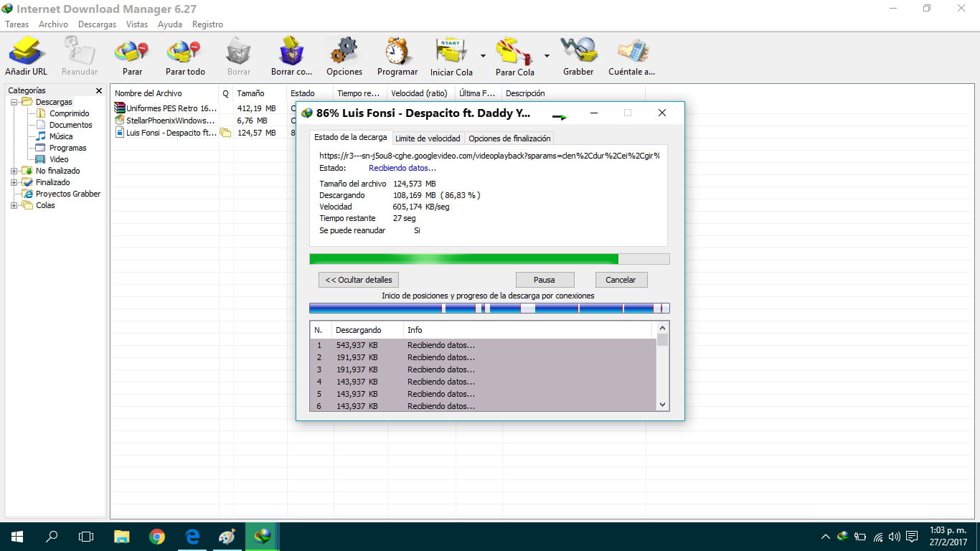The image size is (980, 551).
Task: Sort by Descripción column header
Action: pos(573,93)
